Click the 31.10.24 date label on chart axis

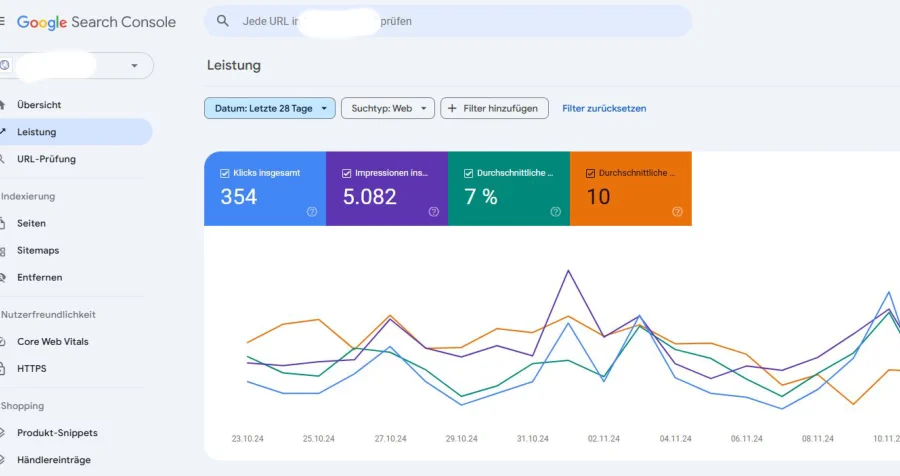point(533,439)
